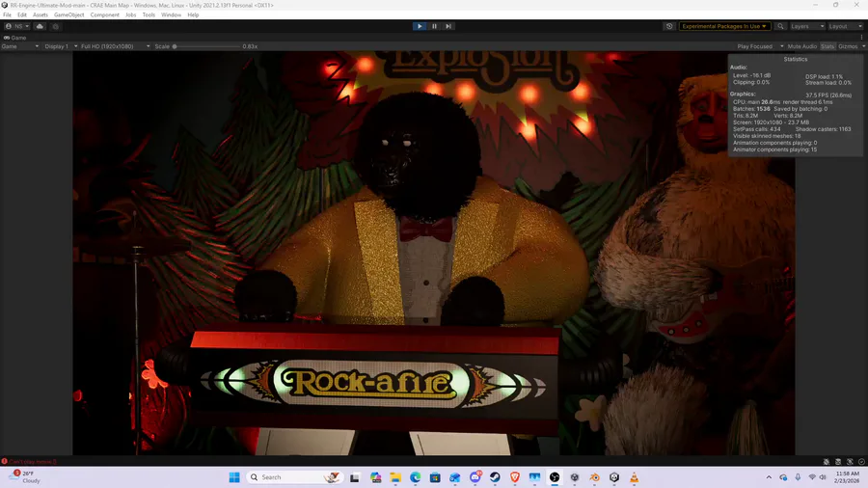Open the NS account dropdown
The image size is (868, 488).
click(17, 26)
